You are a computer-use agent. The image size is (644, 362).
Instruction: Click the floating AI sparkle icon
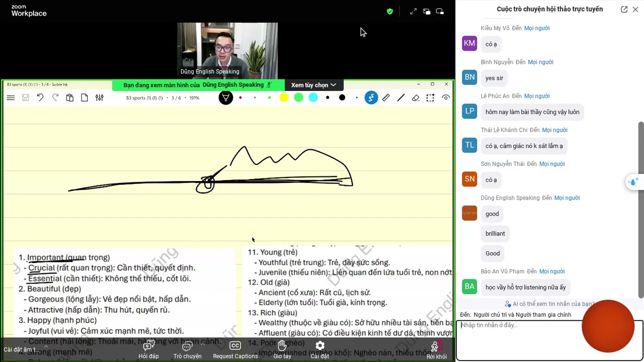[633, 182]
